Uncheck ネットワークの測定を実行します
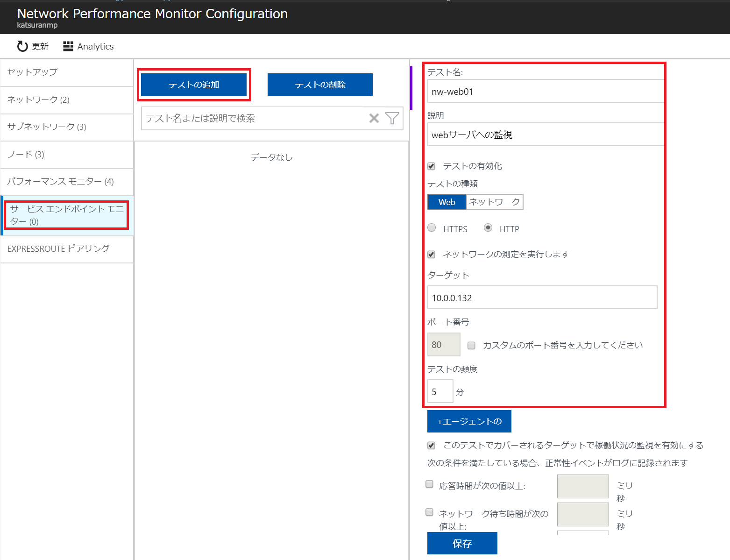Image resolution: width=730 pixels, height=560 pixels. point(431,254)
